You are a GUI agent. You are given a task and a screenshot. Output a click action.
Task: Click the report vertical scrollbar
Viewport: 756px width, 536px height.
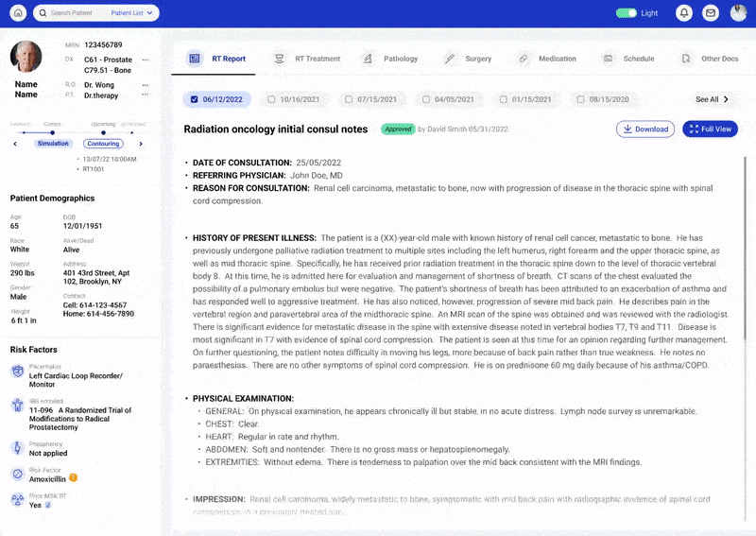[745, 249]
